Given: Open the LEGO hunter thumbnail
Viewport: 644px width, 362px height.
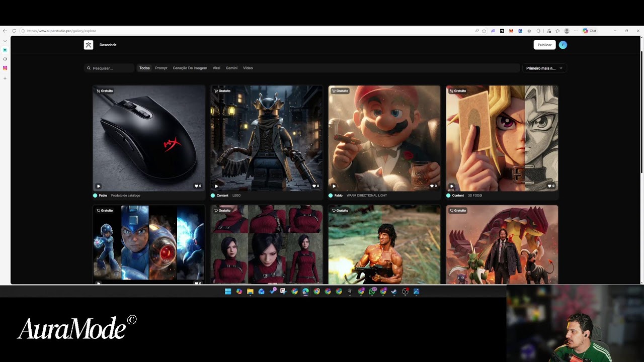Looking at the screenshot, I should tap(267, 138).
